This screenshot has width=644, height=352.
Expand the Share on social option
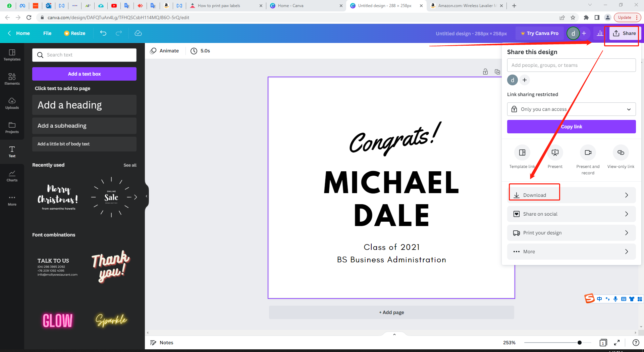(571, 214)
